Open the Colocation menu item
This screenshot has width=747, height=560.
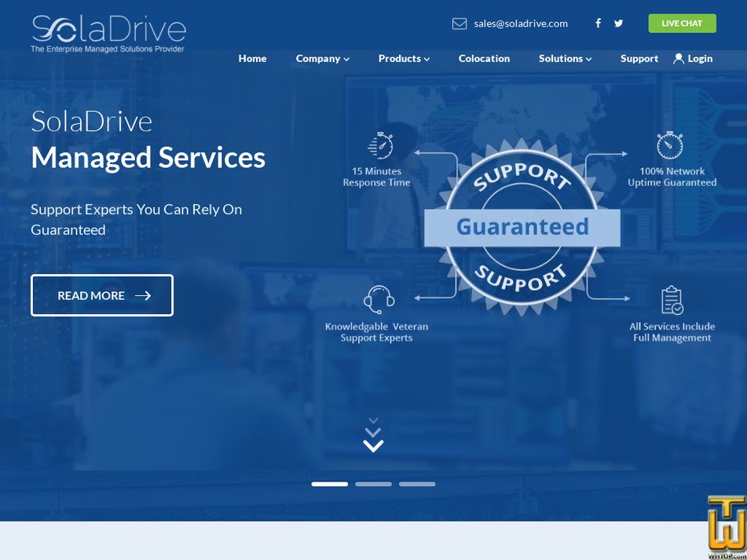(484, 59)
